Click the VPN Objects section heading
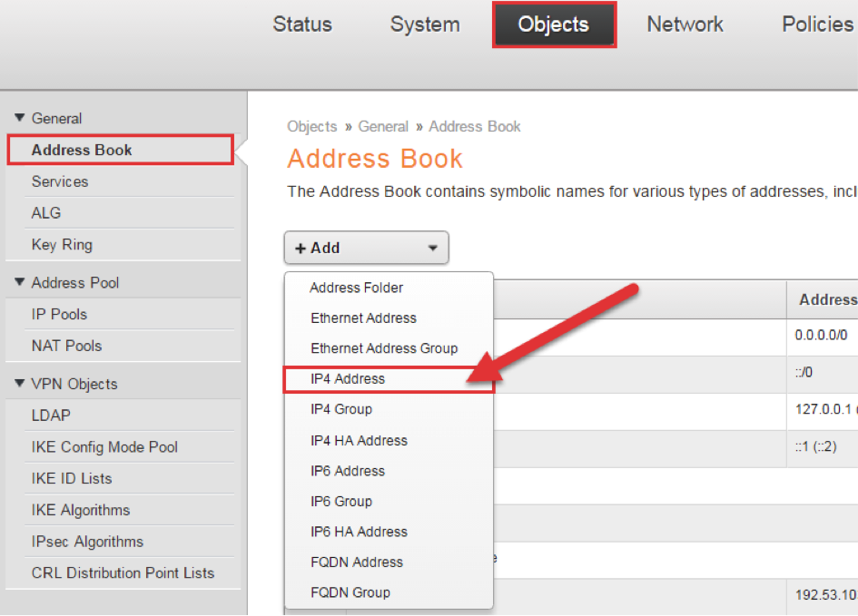858x616 pixels. point(74,384)
